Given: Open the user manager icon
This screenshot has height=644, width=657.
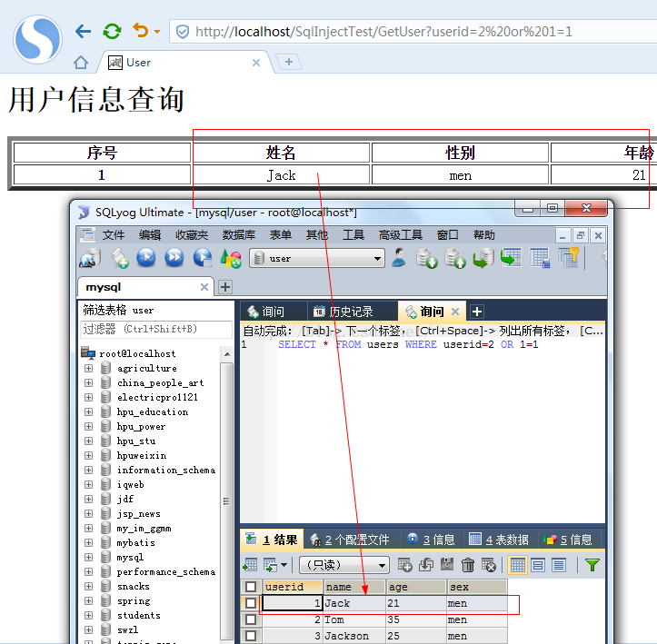Looking at the screenshot, I should pyautogui.click(x=399, y=258).
